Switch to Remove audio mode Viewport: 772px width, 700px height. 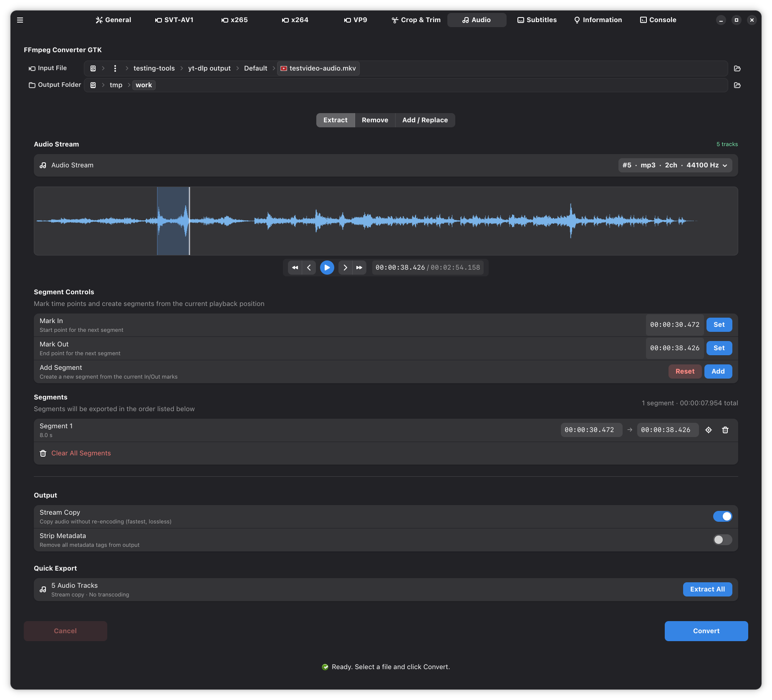pyautogui.click(x=375, y=120)
